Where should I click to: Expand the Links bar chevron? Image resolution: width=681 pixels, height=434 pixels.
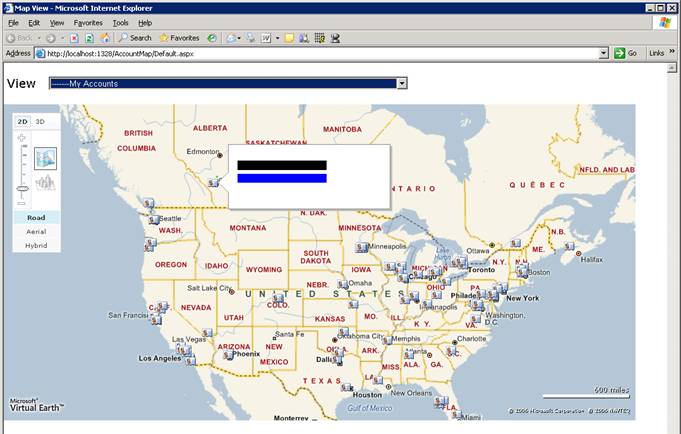tap(672, 52)
